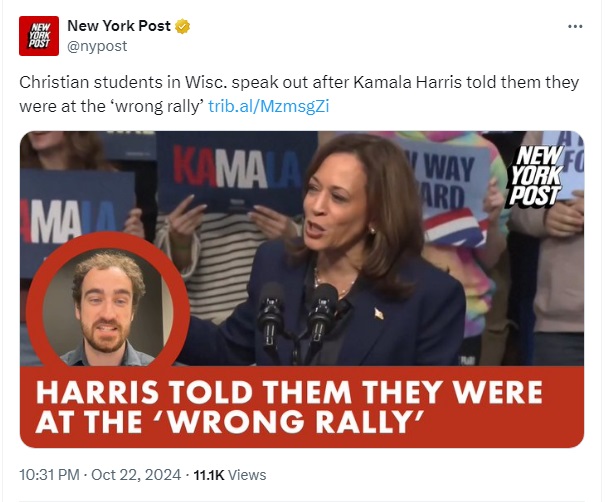Click the Oct 22, 2024 date
Image resolution: width=605 pixels, height=502 pixels.
(x=136, y=475)
